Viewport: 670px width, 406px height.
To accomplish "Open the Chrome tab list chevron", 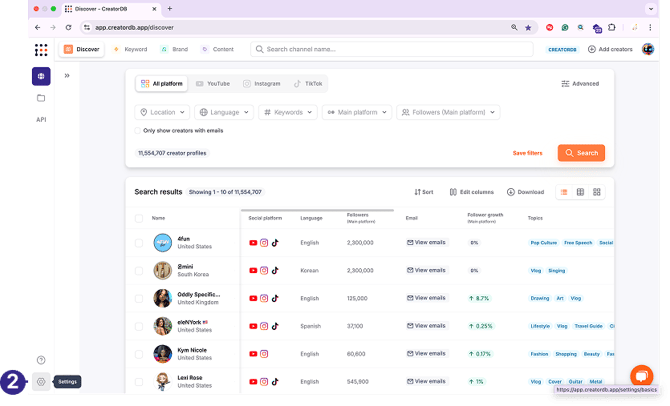I will tap(650, 9).
